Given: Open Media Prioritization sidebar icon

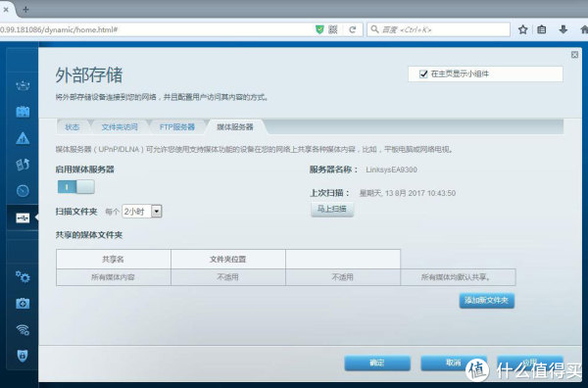Looking at the screenshot, I should 23,165.
